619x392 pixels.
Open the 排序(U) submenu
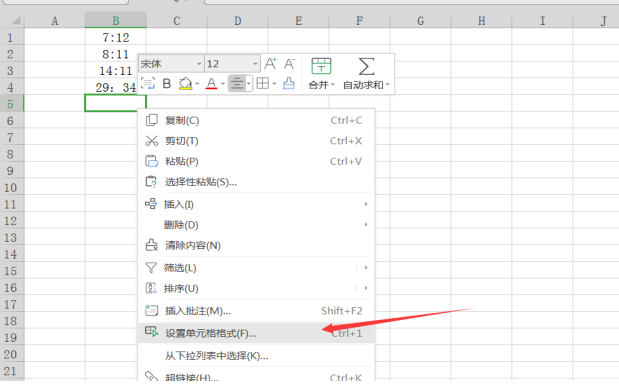point(256,288)
